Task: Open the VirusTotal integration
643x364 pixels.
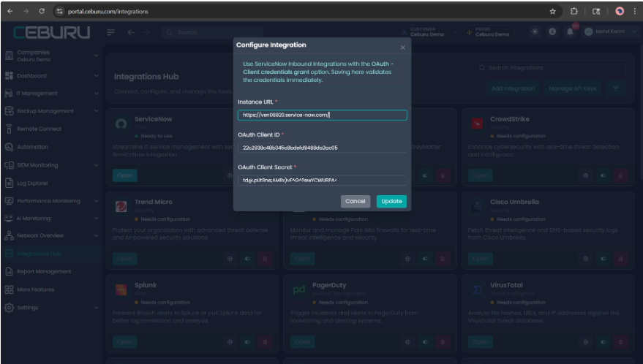Action: (x=480, y=342)
